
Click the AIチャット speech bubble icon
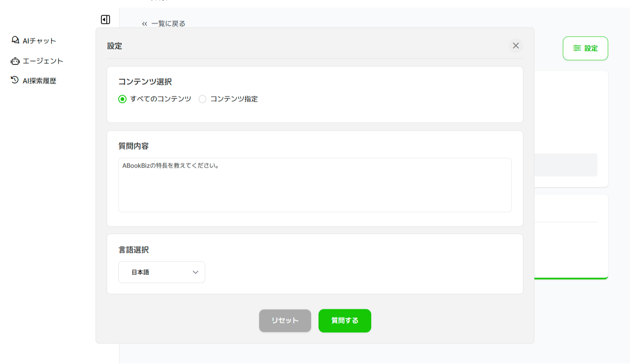(x=15, y=40)
